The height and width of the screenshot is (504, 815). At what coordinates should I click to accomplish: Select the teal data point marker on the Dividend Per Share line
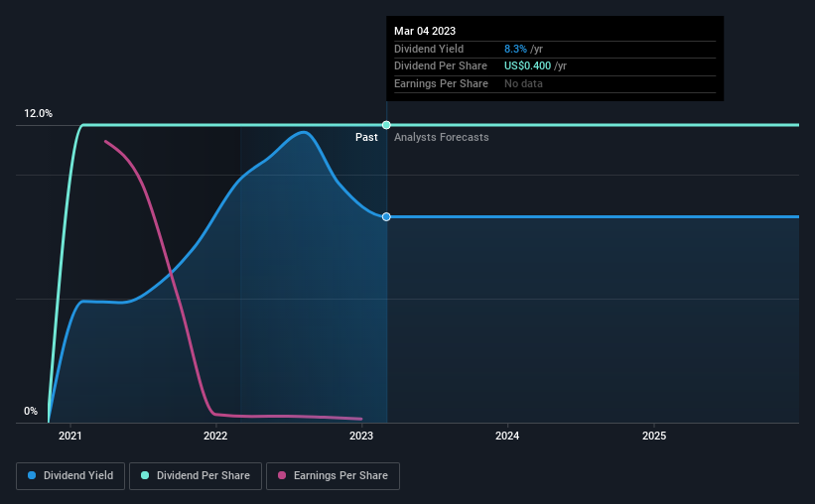[x=386, y=125]
